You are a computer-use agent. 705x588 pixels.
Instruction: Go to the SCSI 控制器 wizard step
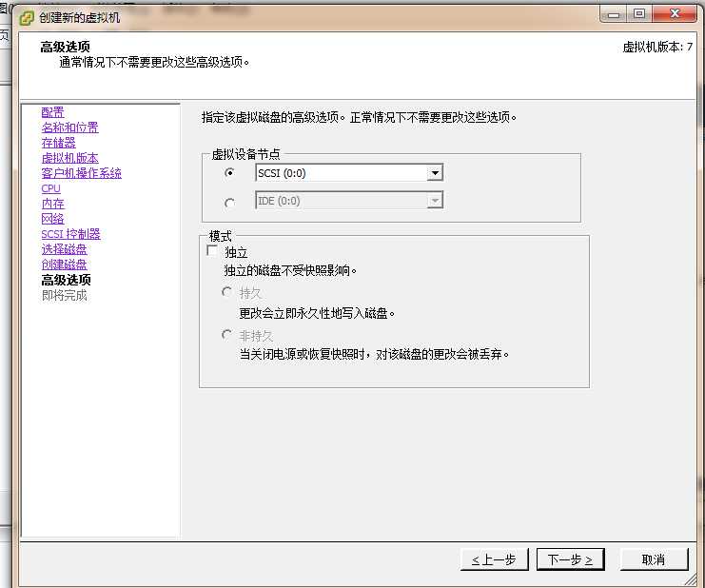click(70, 234)
